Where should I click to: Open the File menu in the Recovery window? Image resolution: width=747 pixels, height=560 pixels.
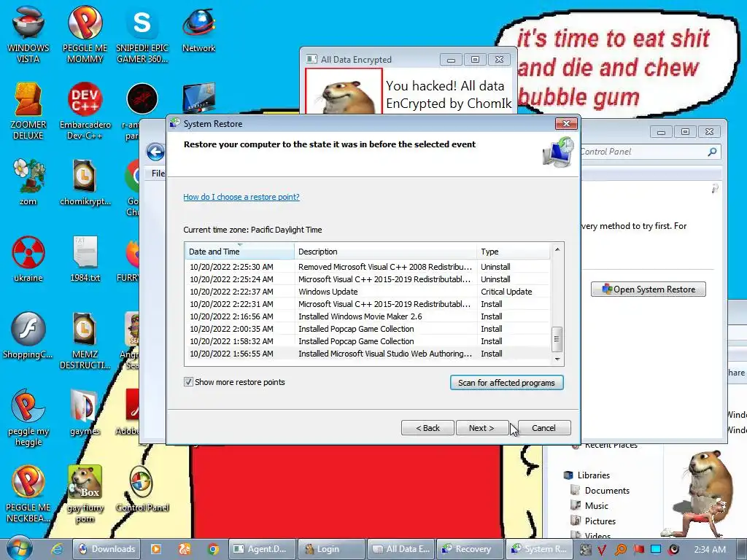(158, 174)
